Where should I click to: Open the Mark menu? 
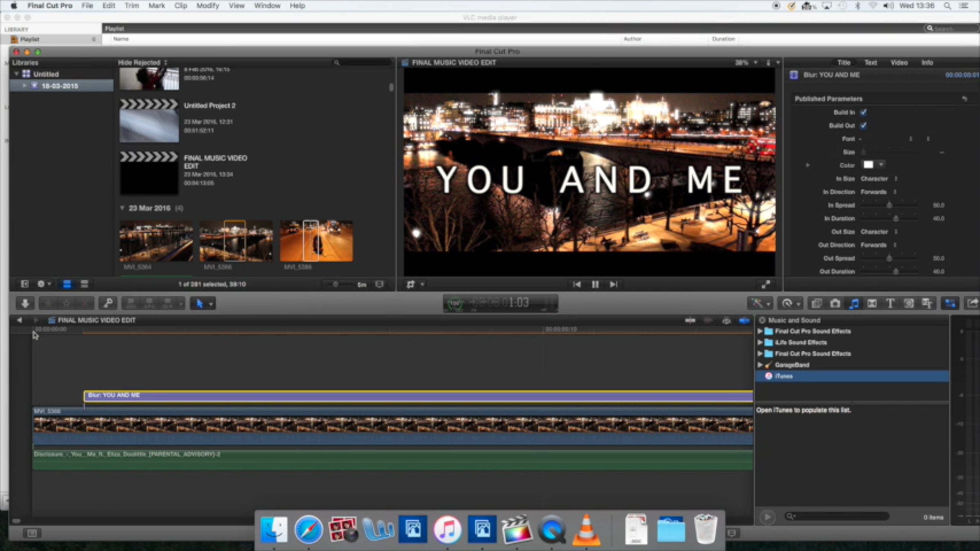[156, 6]
